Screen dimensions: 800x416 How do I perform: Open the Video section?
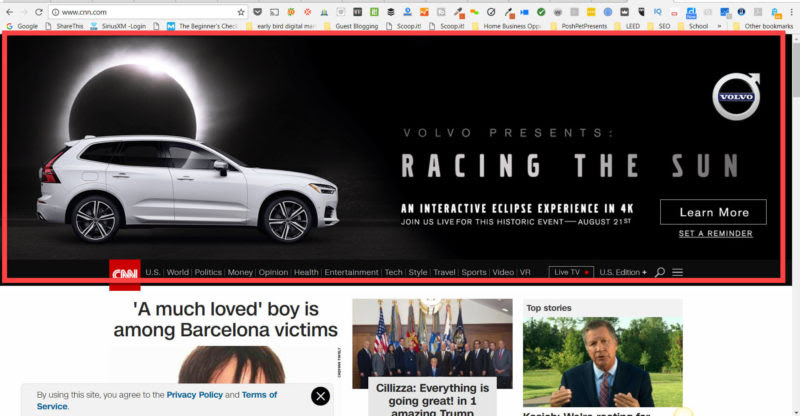(x=503, y=273)
